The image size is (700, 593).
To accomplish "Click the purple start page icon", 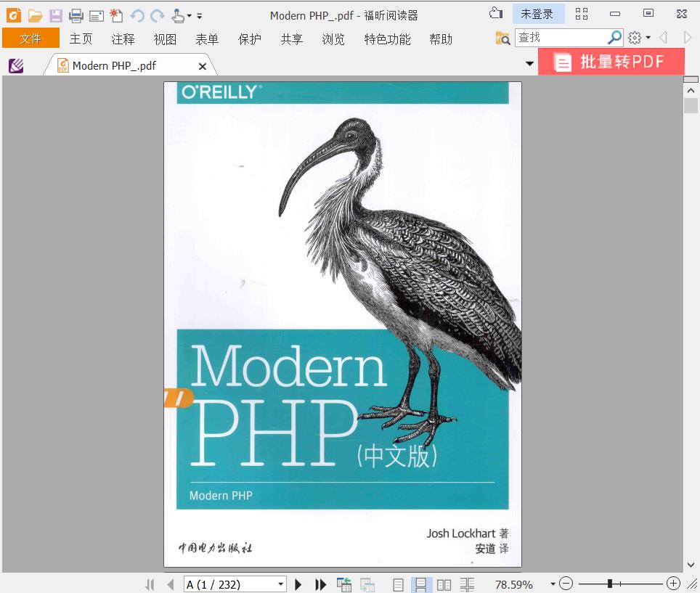I will click(x=16, y=66).
